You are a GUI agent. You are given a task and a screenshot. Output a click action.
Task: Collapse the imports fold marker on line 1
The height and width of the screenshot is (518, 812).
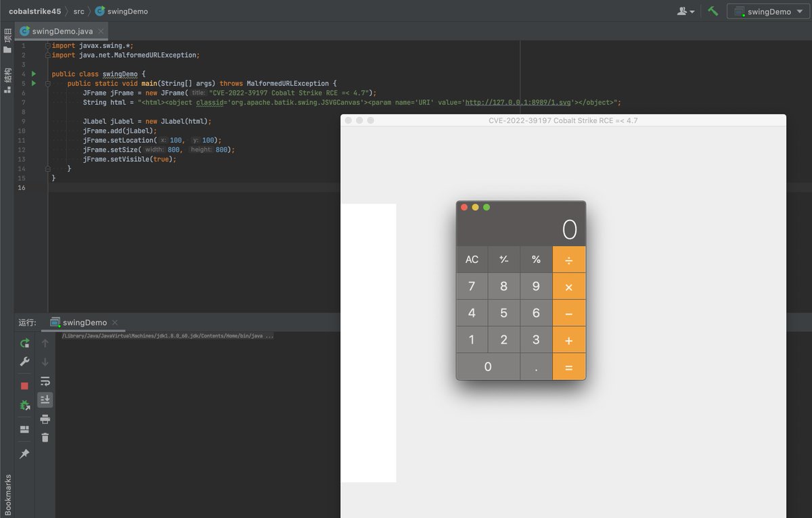click(x=48, y=45)
